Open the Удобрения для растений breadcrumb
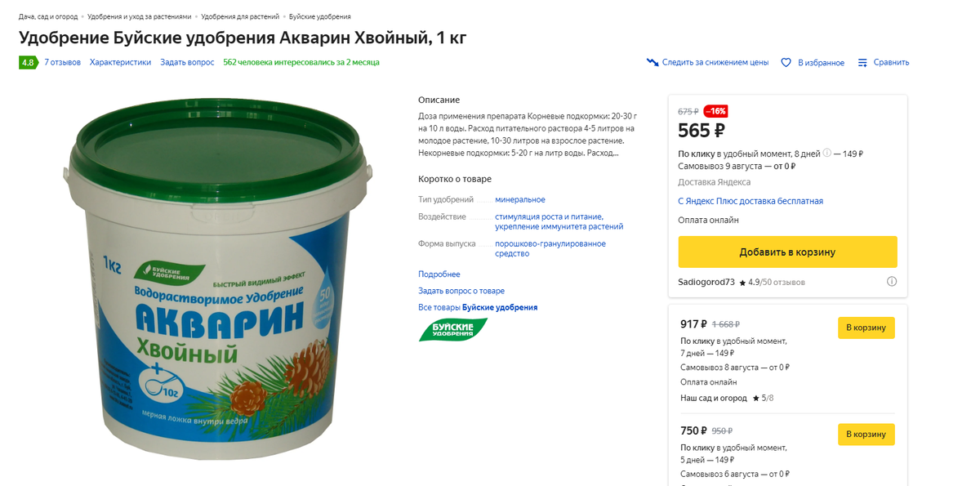This screenshot has height=486, width=980. pyautogui.click(x=240, y=16)
